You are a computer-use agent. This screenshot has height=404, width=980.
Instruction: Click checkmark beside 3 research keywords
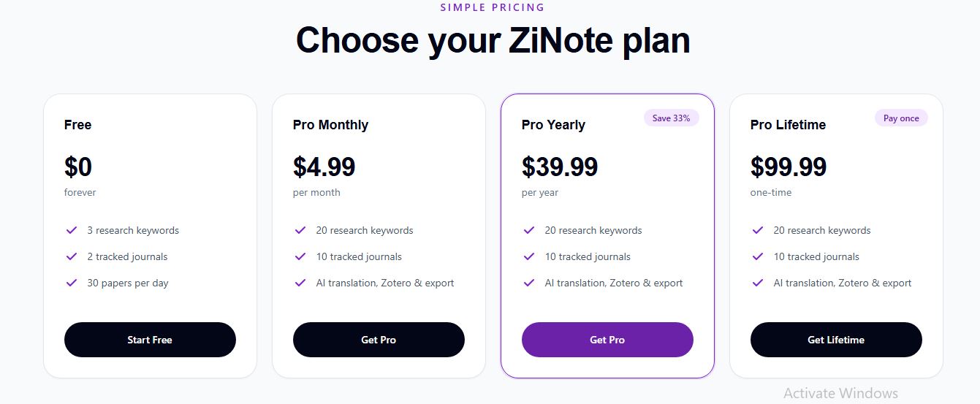[x=72, y=230]
